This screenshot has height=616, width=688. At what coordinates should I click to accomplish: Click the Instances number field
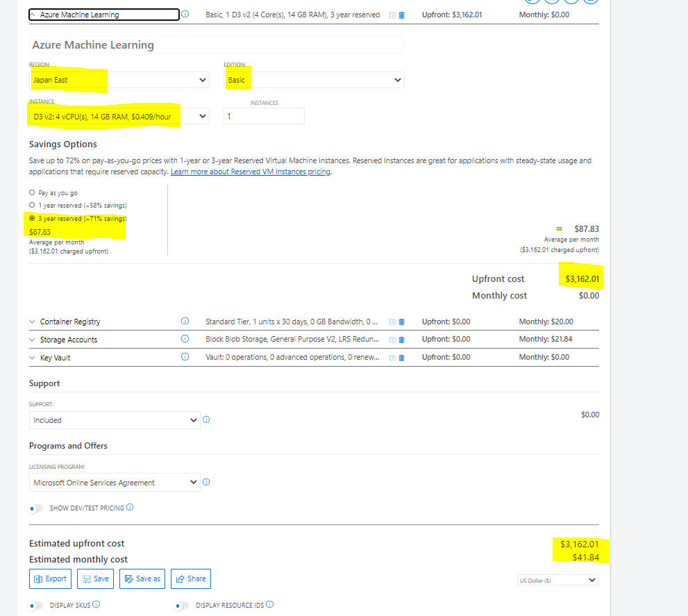(x=264, y=117)
